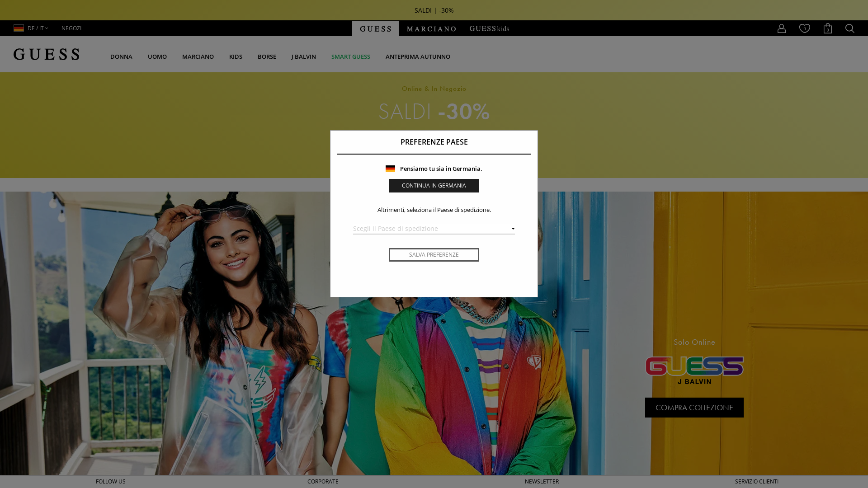The height and width of the screenshot is (488, 868).
Task: Click Salva Preferenze button
Action: [x=434, y=255]
